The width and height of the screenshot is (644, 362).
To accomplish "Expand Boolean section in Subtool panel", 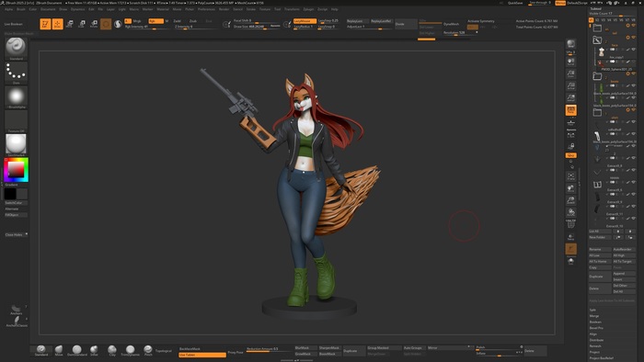I will [595, 322].
